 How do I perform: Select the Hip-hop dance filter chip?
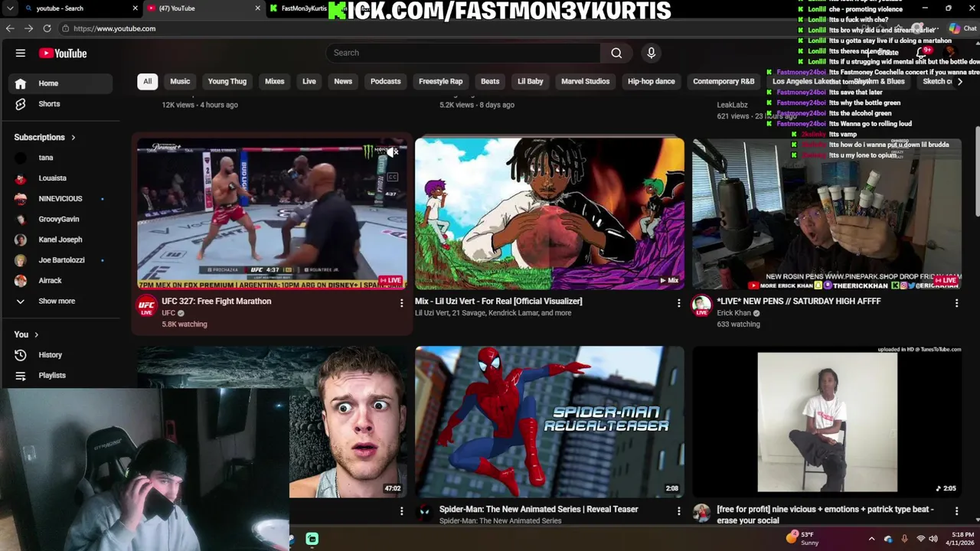click(652, 81)
